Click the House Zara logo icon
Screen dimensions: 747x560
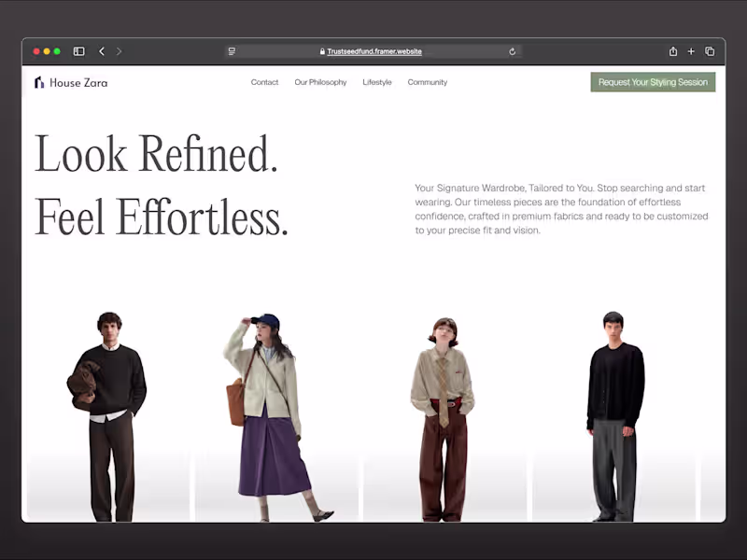point(38,82)
